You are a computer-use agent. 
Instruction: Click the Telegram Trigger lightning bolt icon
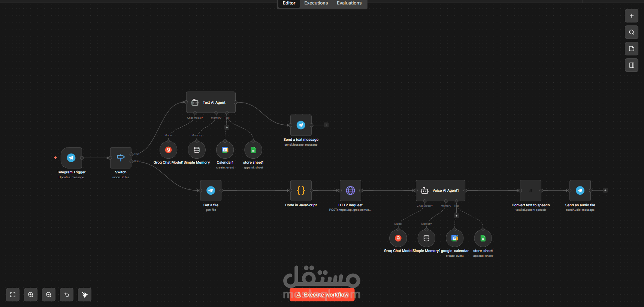point(55,158)
